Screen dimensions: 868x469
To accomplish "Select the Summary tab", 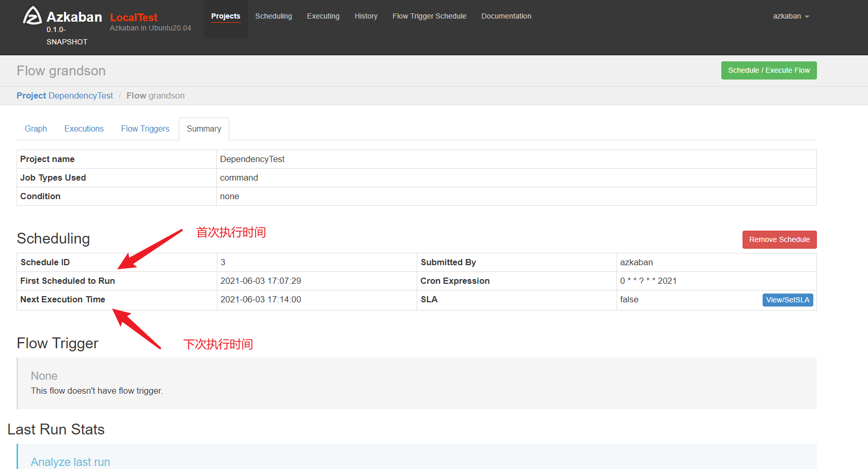I will click(203, 128).
